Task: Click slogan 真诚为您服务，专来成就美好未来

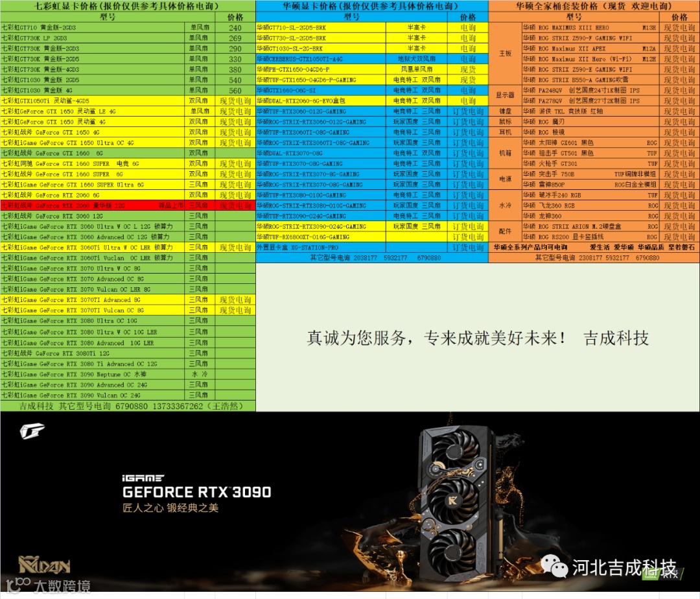Action: 436,338
